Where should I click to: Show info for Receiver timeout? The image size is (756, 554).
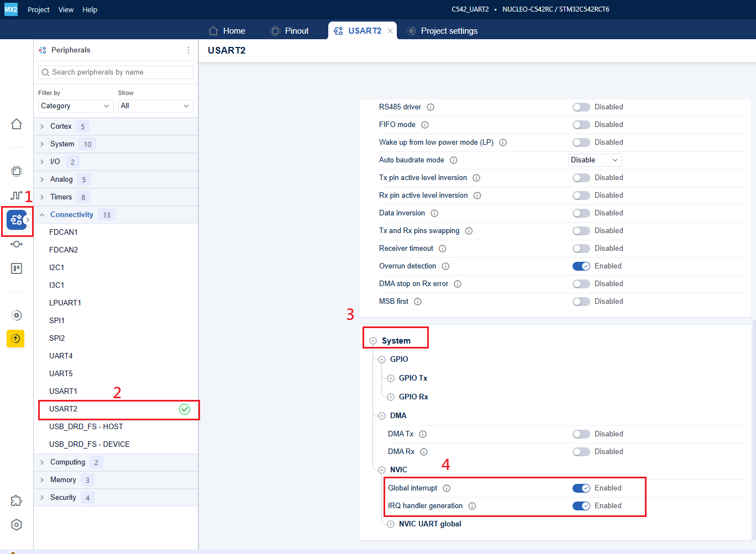pos(443,249)
